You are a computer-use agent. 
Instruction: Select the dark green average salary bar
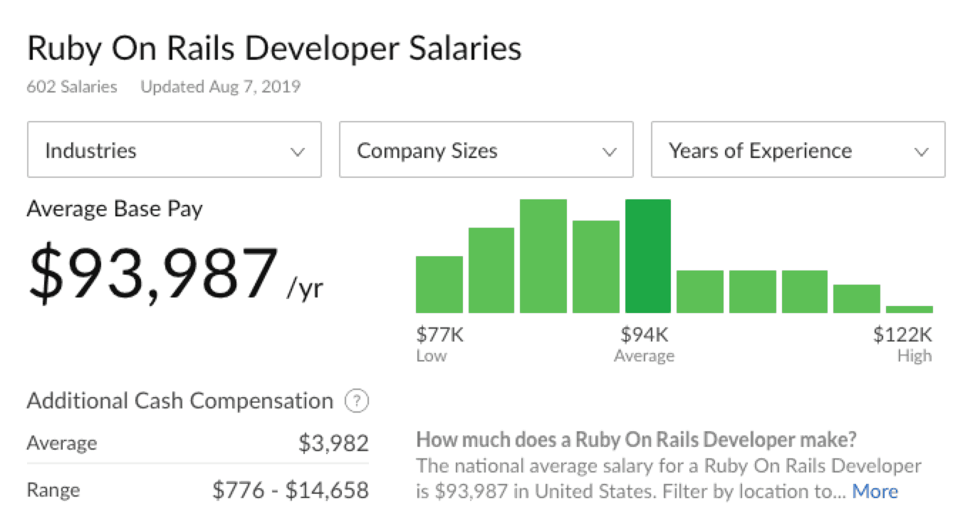(648, 256)
